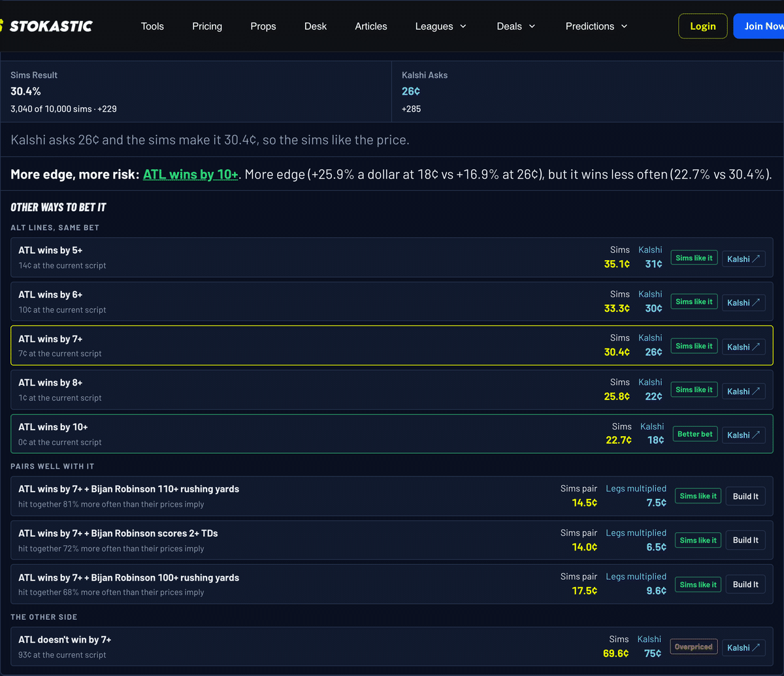Open the Tools menu item
The height and width of the screenshot is (676, 784).
152,26
